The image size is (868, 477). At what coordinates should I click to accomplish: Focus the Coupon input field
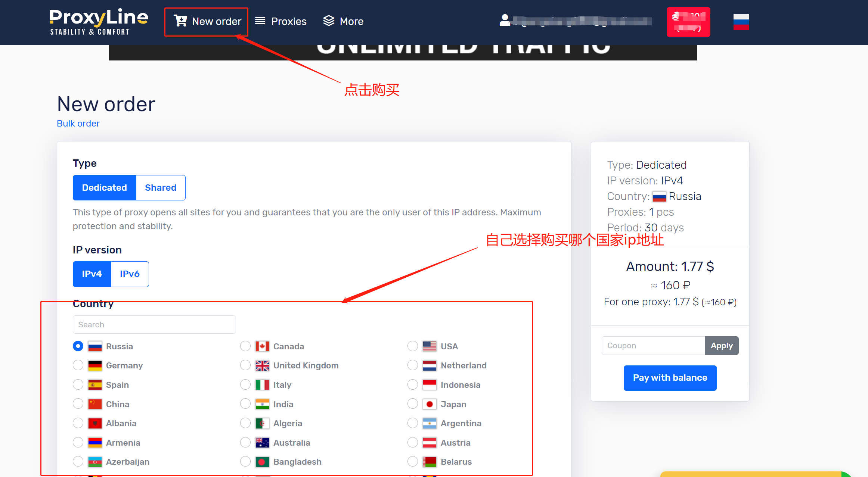(x=653, y=346)
